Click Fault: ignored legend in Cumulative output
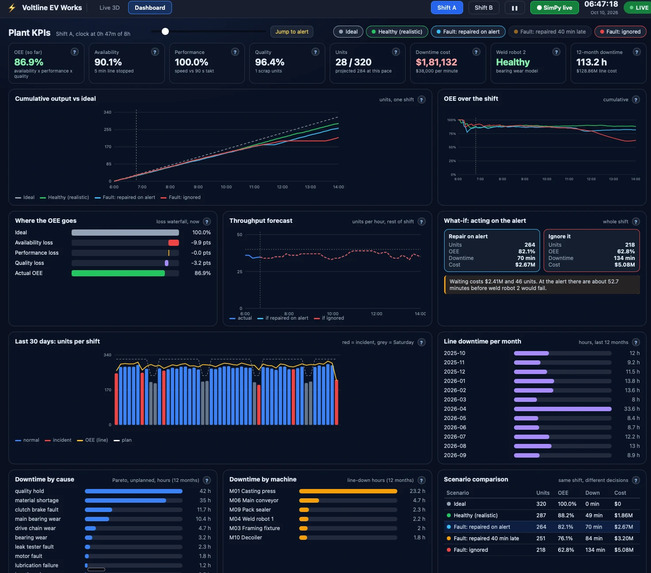The height and width of the screenshot is (573, 651). coord(181,198)
